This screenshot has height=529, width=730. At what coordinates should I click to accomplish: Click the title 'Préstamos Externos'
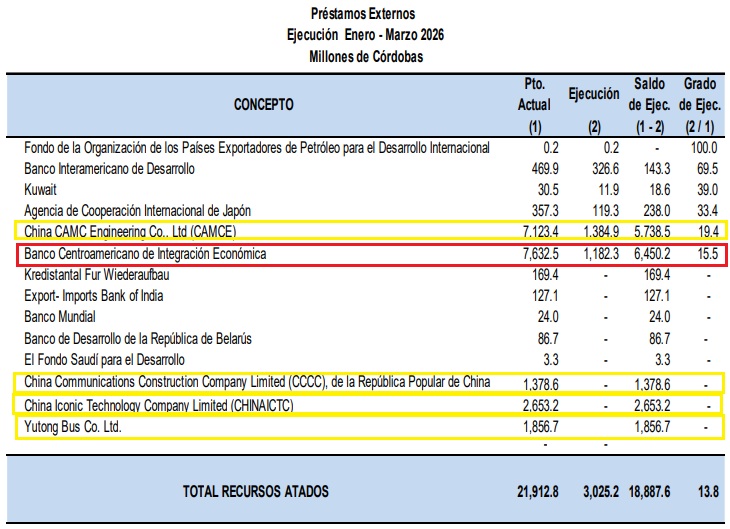click(363, 14)
